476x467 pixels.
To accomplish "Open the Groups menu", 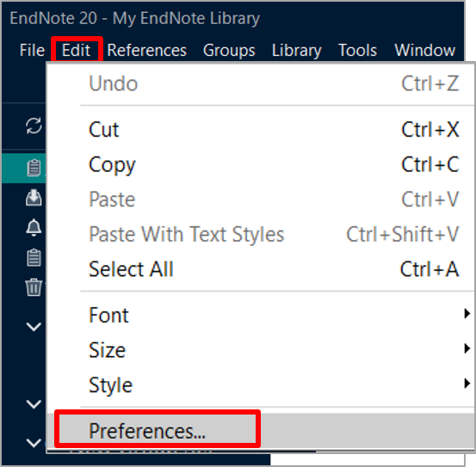I will [x=229, y=50].
